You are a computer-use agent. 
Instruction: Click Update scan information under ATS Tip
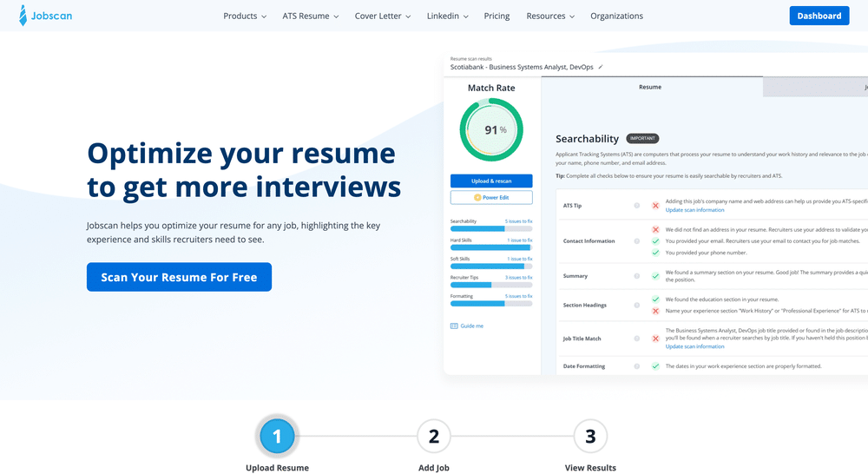click(694, 210)
